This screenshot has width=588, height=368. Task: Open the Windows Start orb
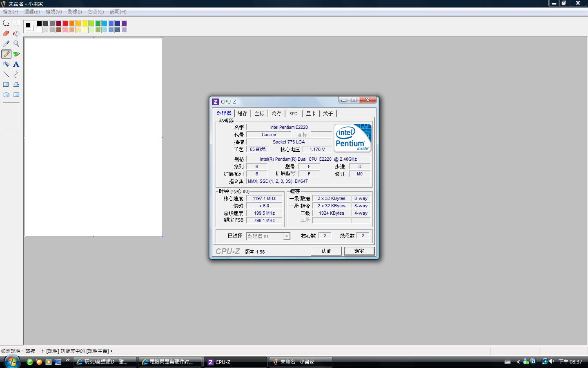[x=12, y=361]
